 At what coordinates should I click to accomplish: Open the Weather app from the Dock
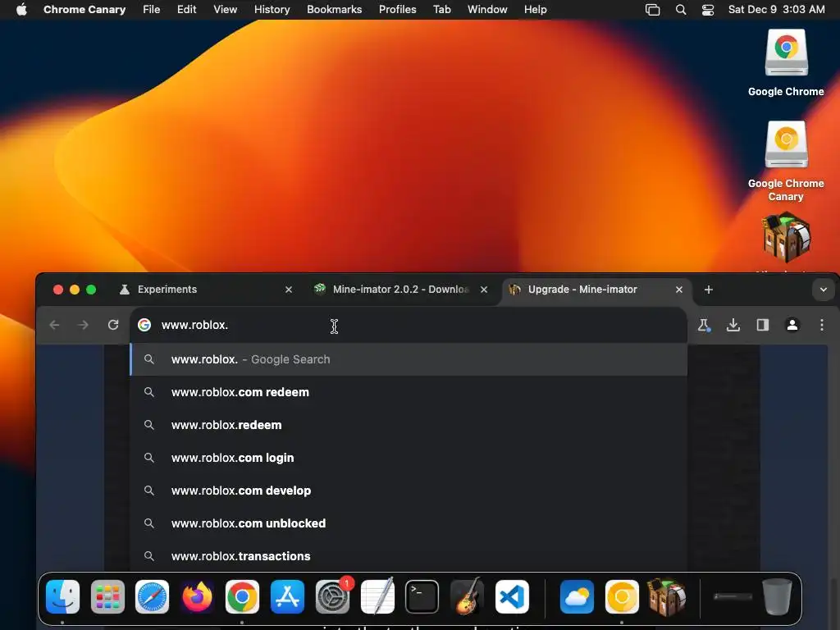pos(577,596)
